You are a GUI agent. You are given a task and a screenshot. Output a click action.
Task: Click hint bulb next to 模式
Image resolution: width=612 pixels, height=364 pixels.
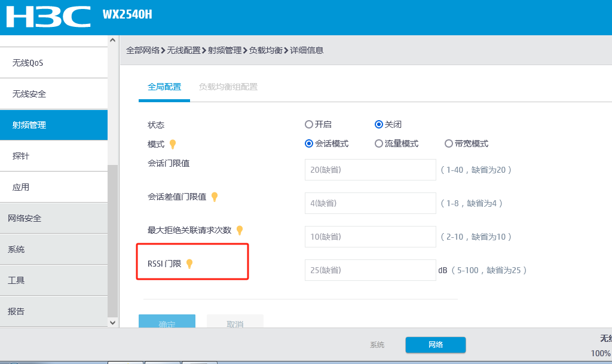pos(173,144)
